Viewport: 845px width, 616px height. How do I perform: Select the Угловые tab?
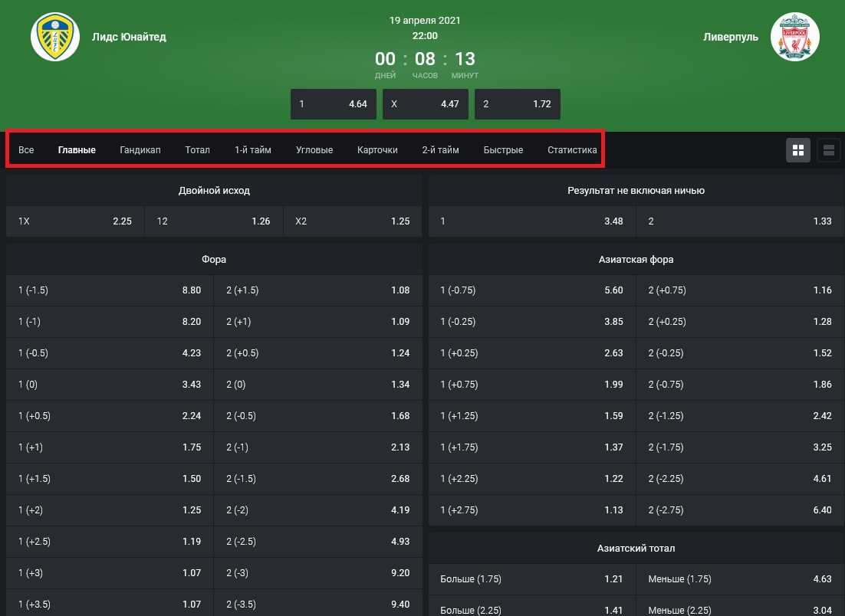click(x=314, y=150)
